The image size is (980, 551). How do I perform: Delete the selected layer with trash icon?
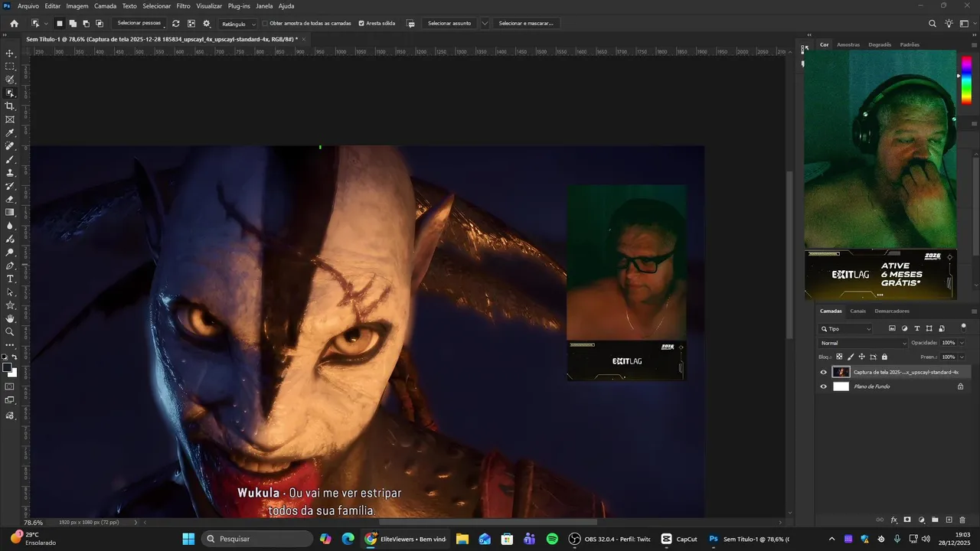click(x=962, y=520)
